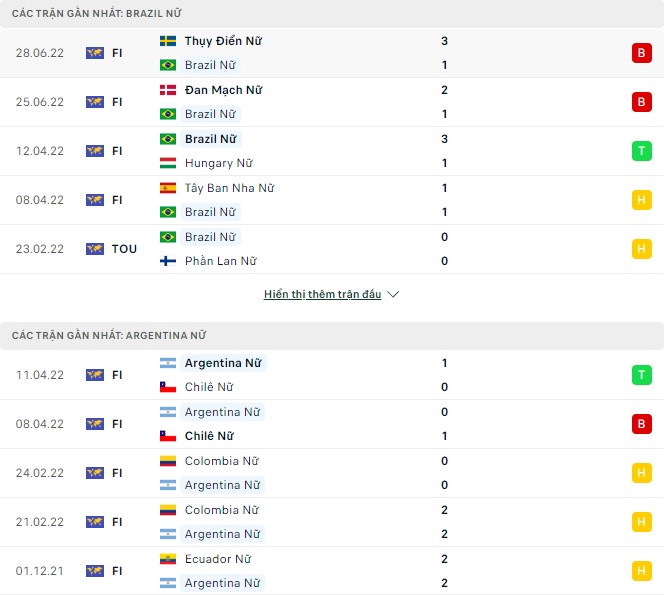Screen dimensions: 666x595
Task: Click the Ecuador flag icon
Action: [168, 559]
